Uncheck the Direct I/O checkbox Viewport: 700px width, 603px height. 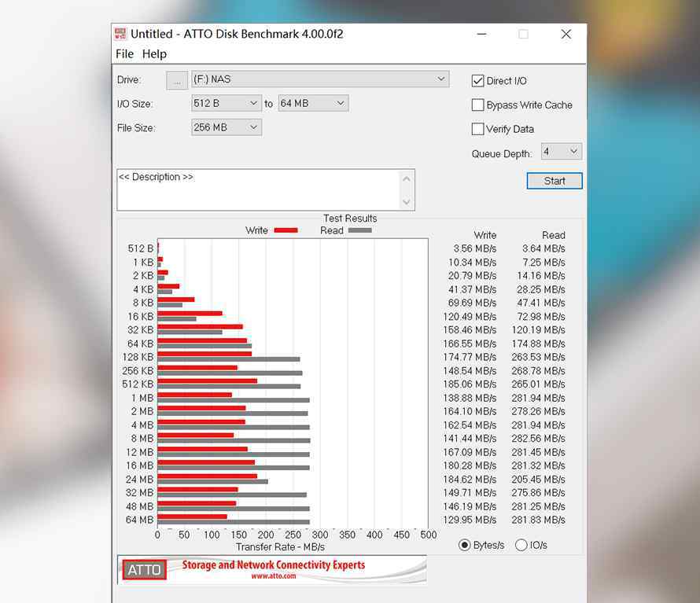coord(477,81)
